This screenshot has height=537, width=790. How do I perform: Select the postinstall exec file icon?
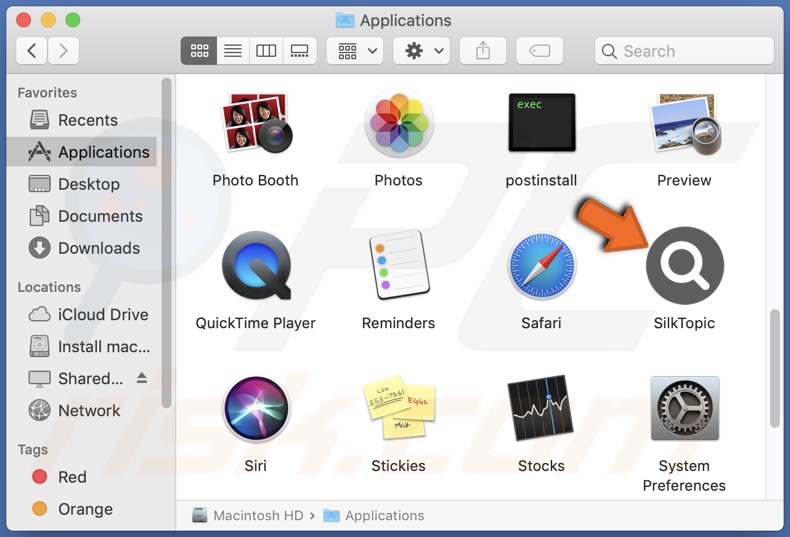[x=542, y=122]
